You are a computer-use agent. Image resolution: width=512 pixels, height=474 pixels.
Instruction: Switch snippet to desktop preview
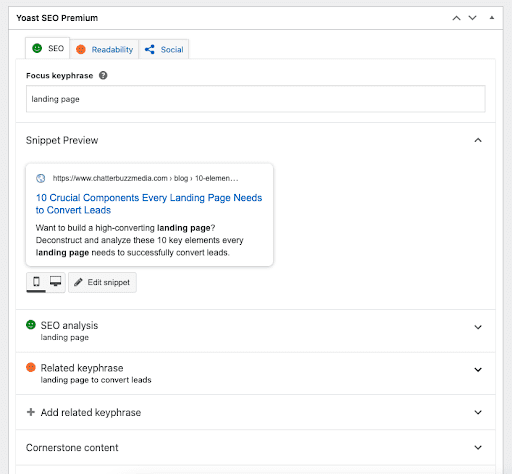(55, 281)
